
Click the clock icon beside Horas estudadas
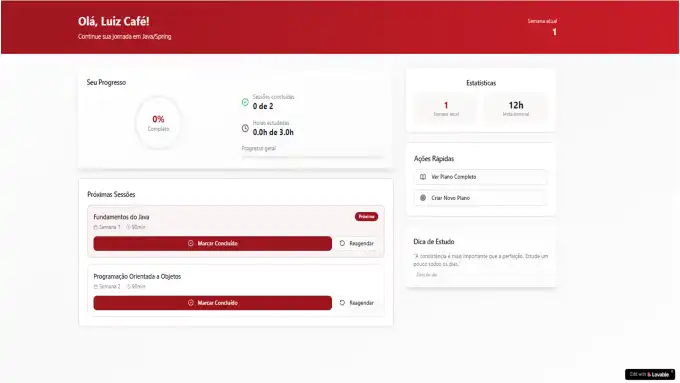245,128
